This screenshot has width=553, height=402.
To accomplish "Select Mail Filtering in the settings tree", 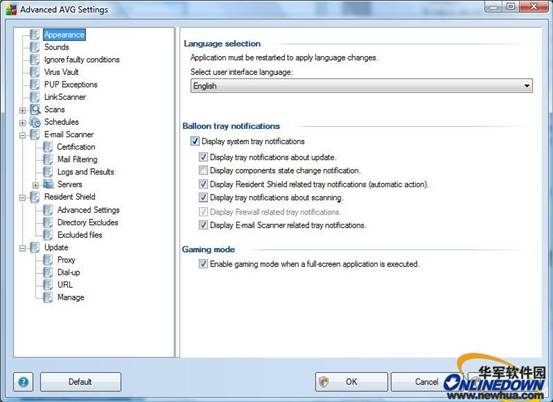I will (77, 159).
